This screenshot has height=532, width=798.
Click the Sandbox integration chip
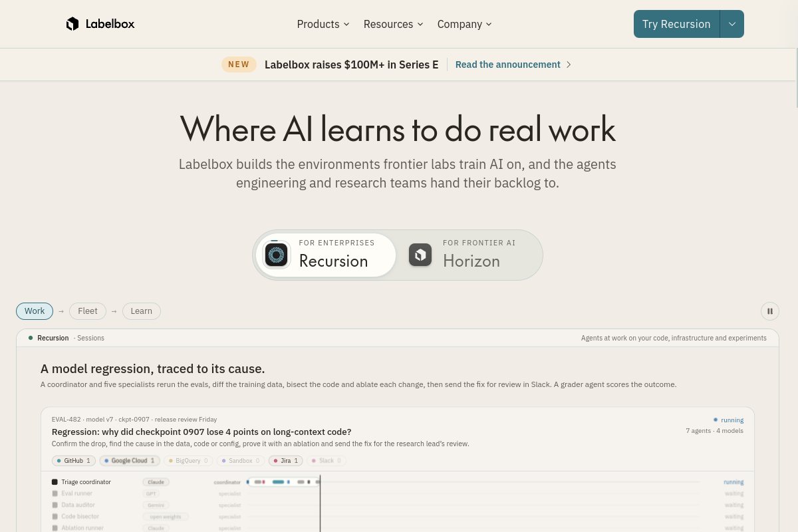[241, 460]
